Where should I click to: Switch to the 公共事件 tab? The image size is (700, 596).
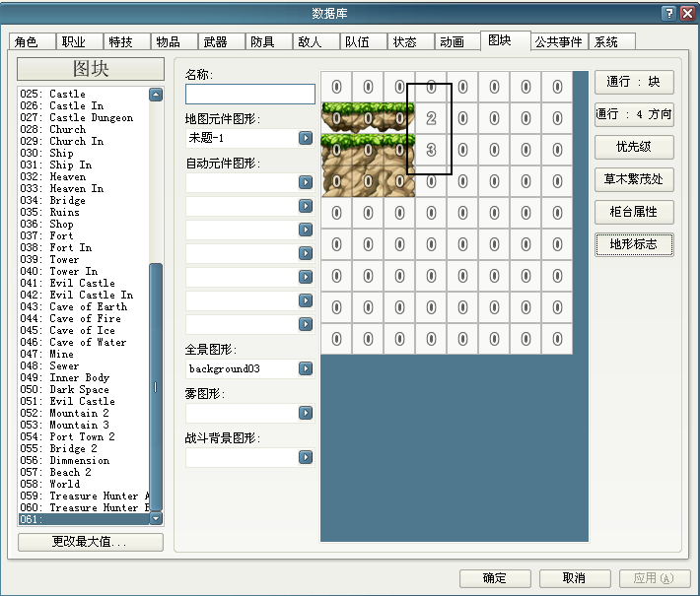559,42
